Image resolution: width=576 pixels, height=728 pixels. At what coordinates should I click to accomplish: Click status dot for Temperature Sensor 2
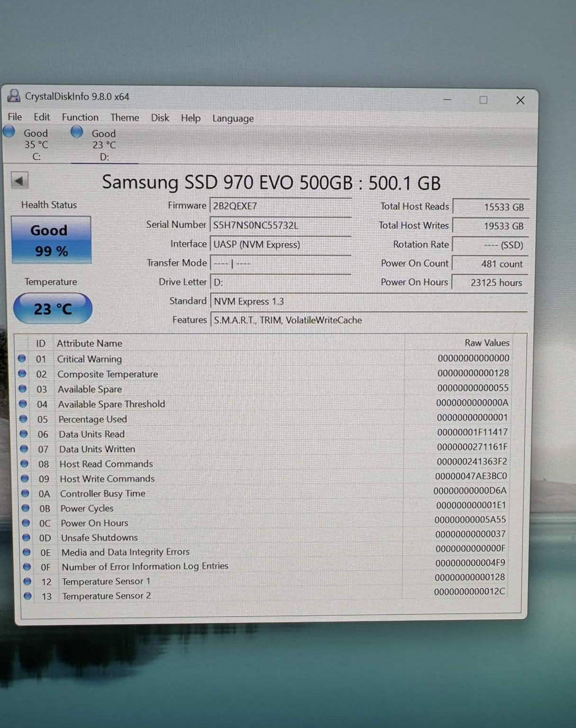point(28,596)
